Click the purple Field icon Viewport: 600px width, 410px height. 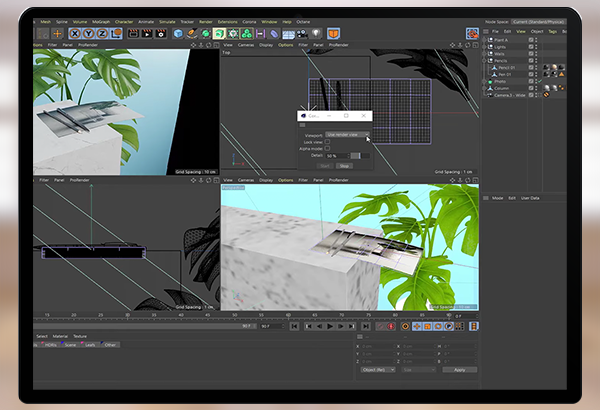[x=261, y=34]
